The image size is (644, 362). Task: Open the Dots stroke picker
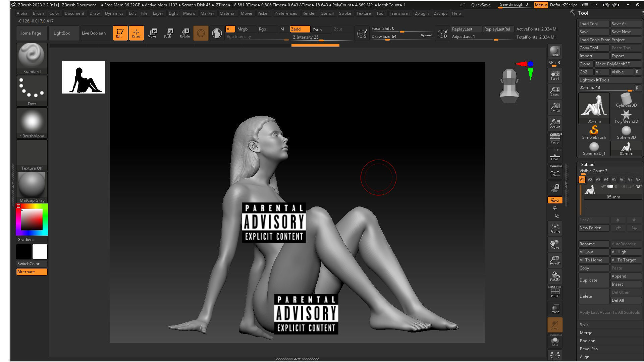click(32, 90)
